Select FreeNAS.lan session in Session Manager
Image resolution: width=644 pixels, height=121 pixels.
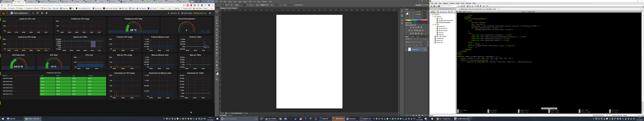440,39
